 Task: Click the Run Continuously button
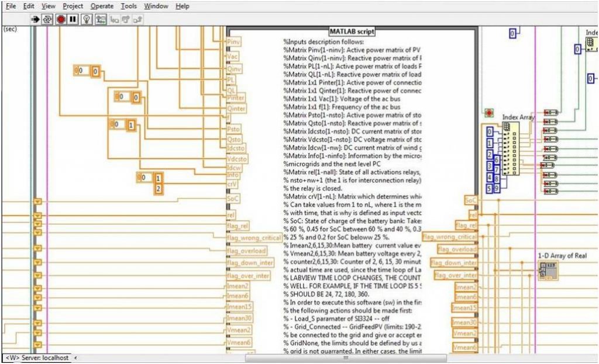point(47,19)
